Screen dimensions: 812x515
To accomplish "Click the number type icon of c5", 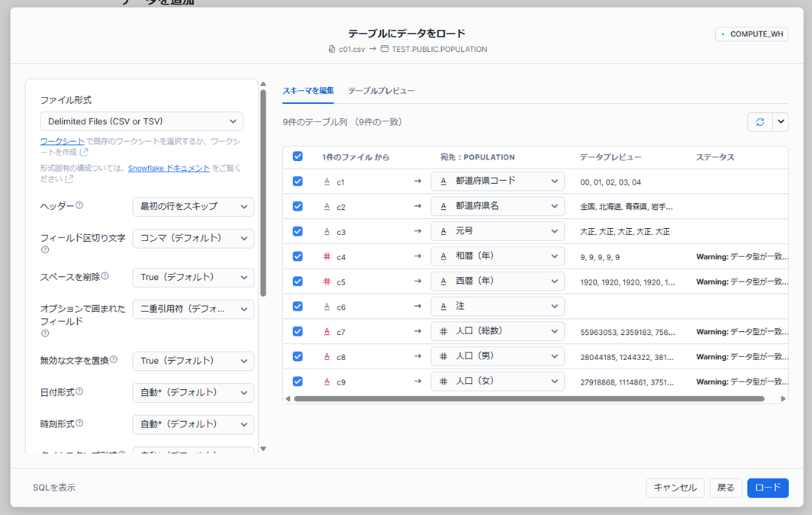I will 327,282.
